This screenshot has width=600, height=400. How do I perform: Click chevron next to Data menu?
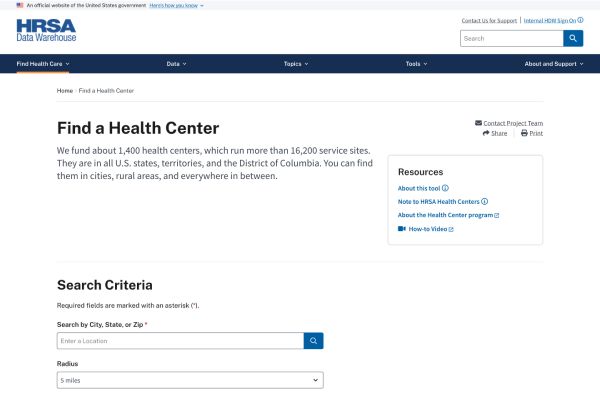(x=184, y=64)
